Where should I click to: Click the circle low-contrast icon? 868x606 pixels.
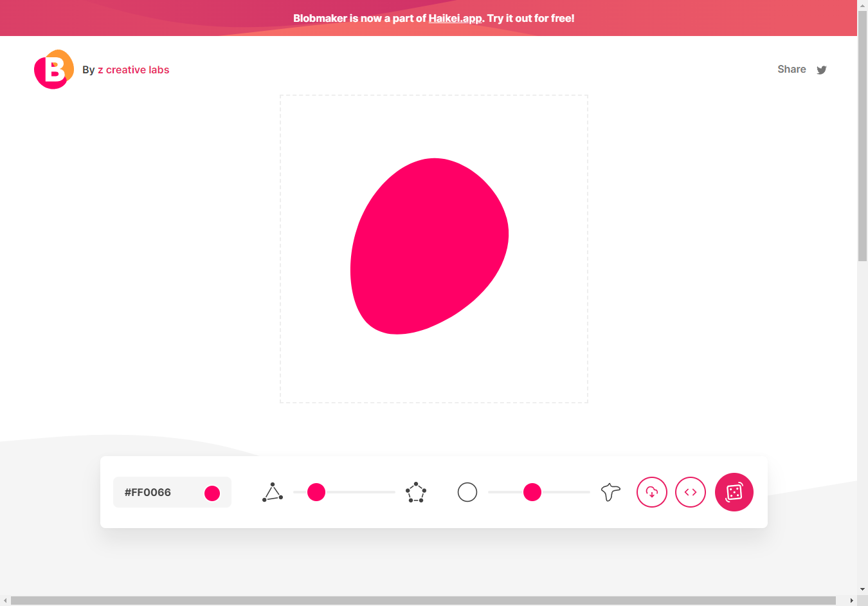[x=467, y=492]
